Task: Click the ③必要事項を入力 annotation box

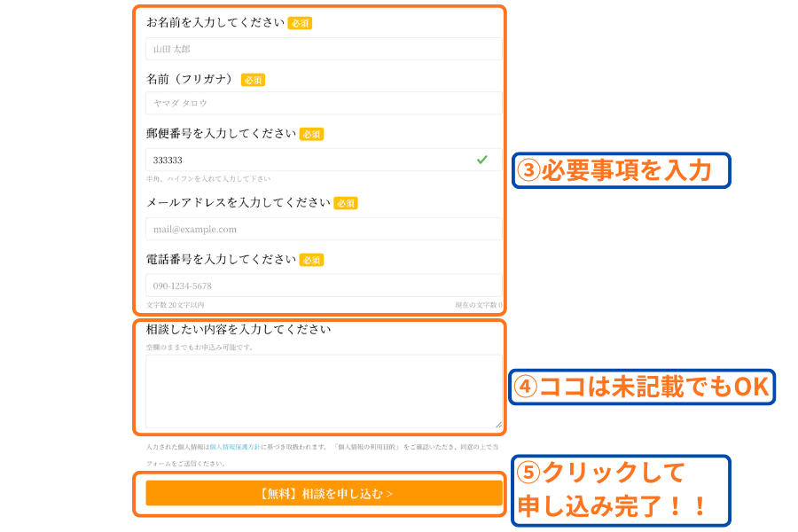Action: (x=622, y=170)
